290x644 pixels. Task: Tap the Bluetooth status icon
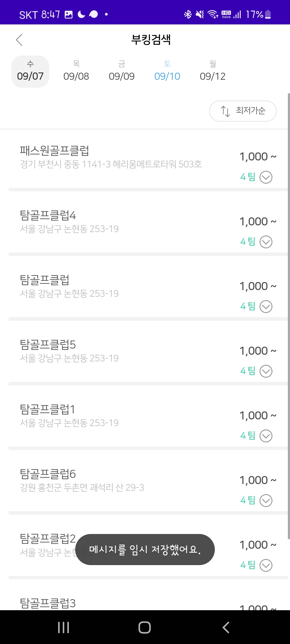click(188, 14)
